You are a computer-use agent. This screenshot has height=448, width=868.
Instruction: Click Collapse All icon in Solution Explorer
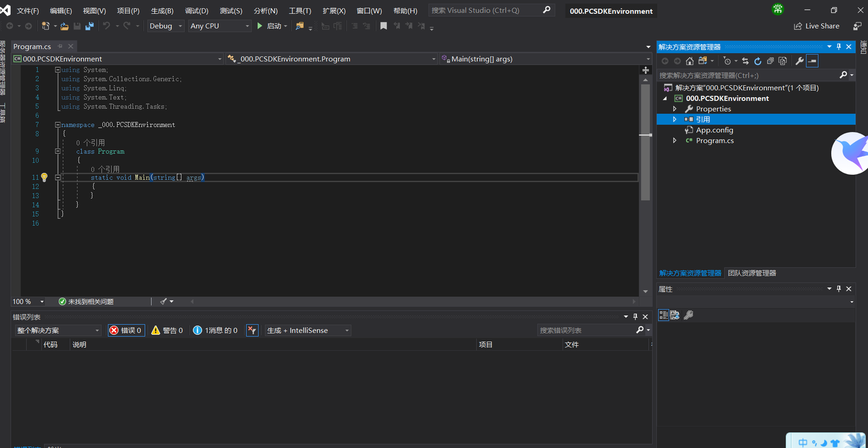tap(770, 61)
